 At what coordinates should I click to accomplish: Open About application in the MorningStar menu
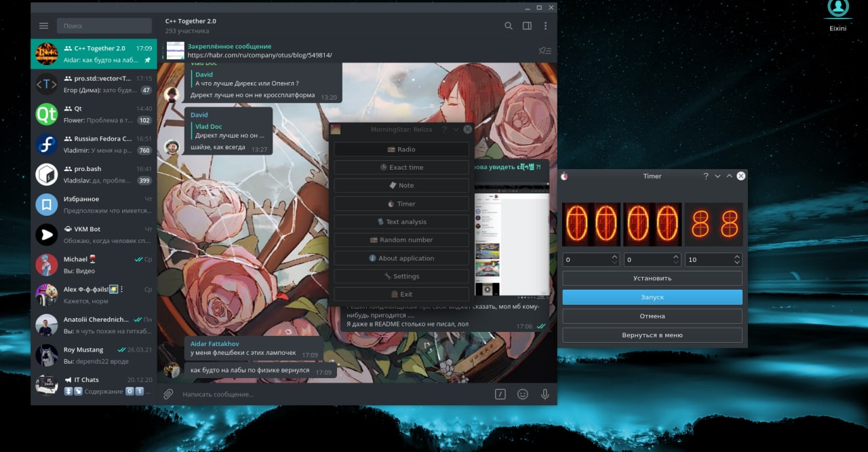coord(401,258)
